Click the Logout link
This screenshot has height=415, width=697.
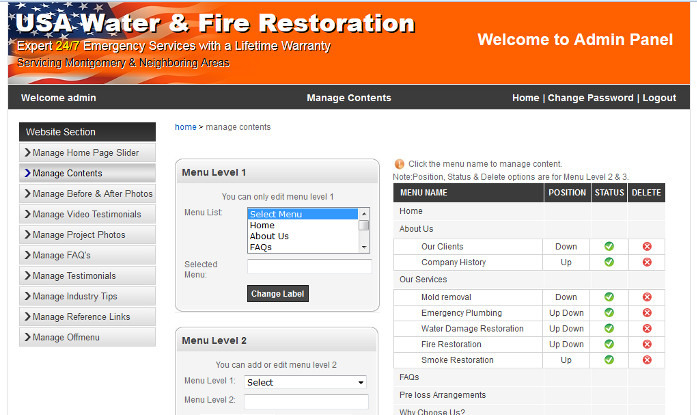659,98
